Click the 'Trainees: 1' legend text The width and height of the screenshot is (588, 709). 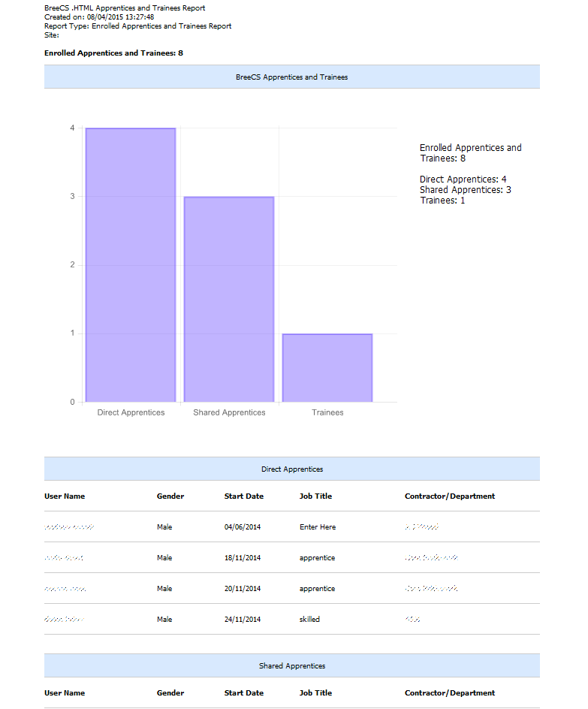[442, 201]
